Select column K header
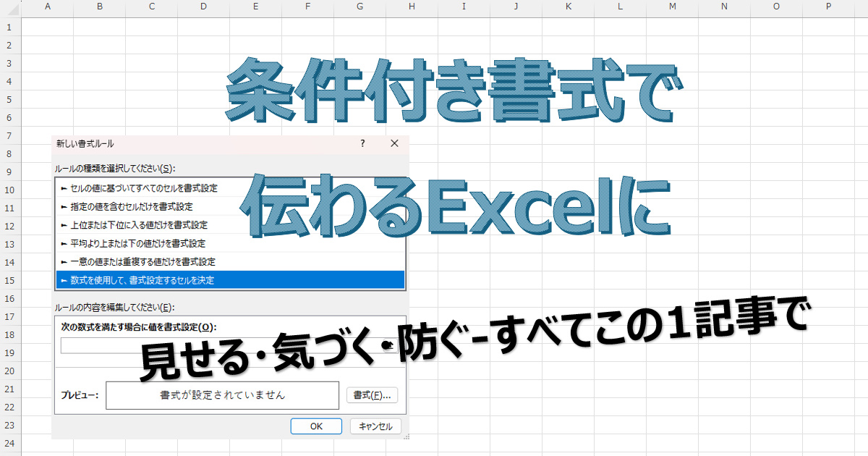868x456 pixels. [569, 7]
